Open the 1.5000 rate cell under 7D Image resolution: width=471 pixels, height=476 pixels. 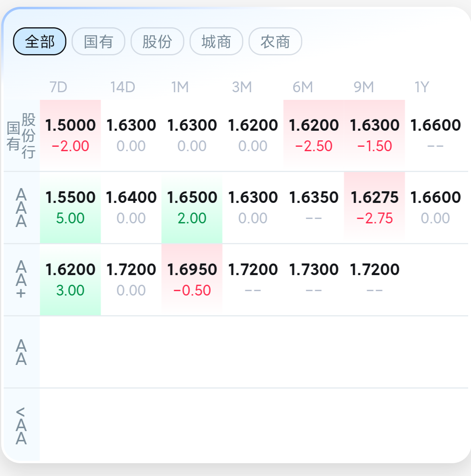pyautogui.click(x=71, y=136)
